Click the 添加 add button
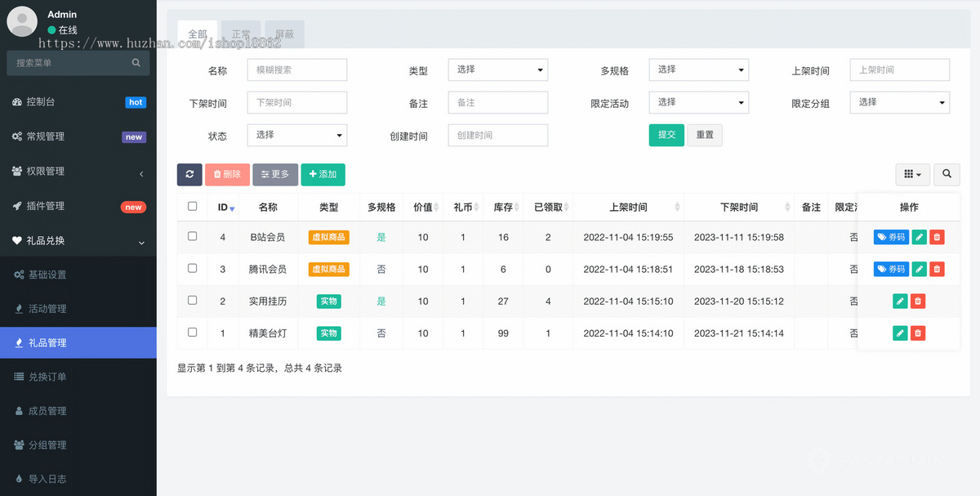 [323, 174]
